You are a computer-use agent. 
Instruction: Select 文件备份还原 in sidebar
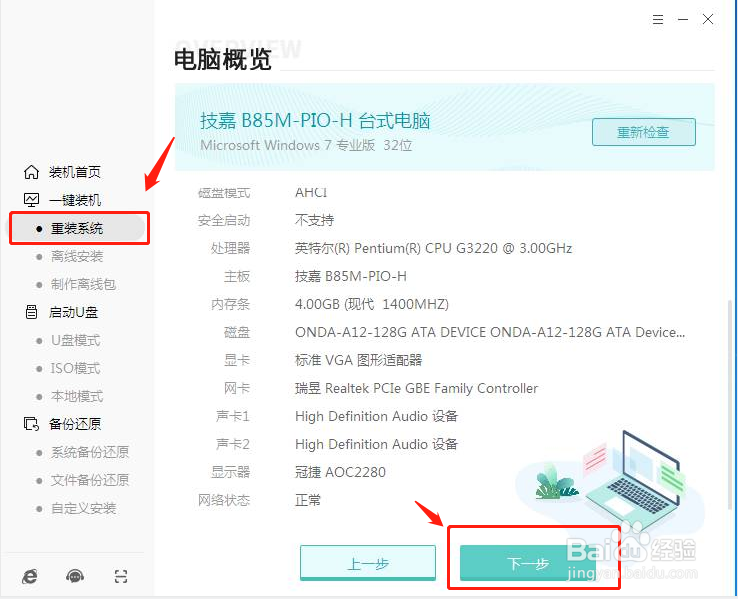(90, 480)
